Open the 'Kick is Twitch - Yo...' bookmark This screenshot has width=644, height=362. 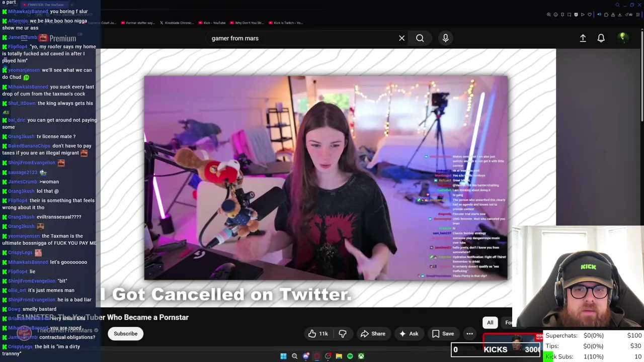click(x=286, y=23)
